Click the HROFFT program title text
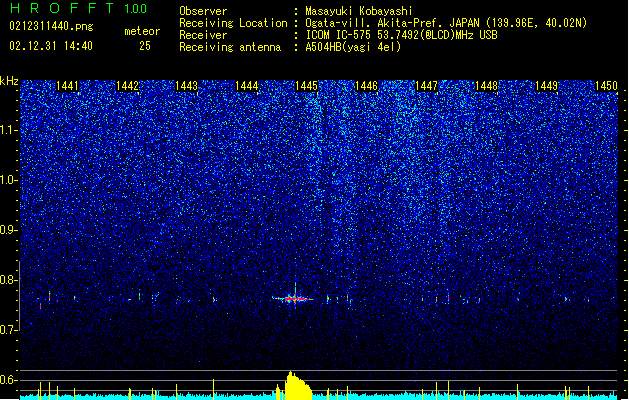 click(x=62, y=8)
